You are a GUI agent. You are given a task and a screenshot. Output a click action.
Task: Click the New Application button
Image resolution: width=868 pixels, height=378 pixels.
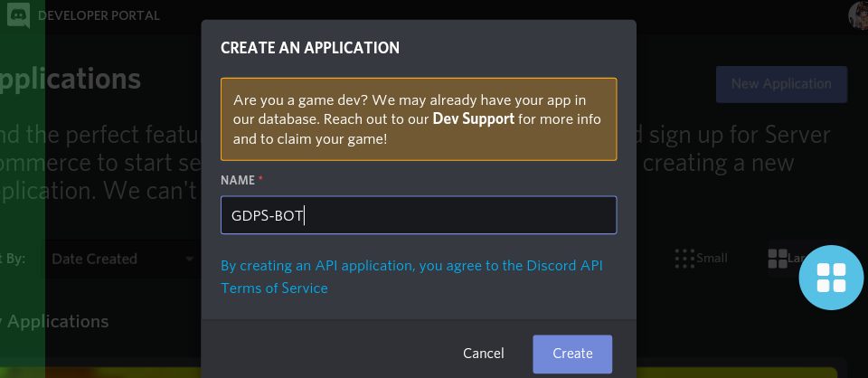tap(781, 84)
